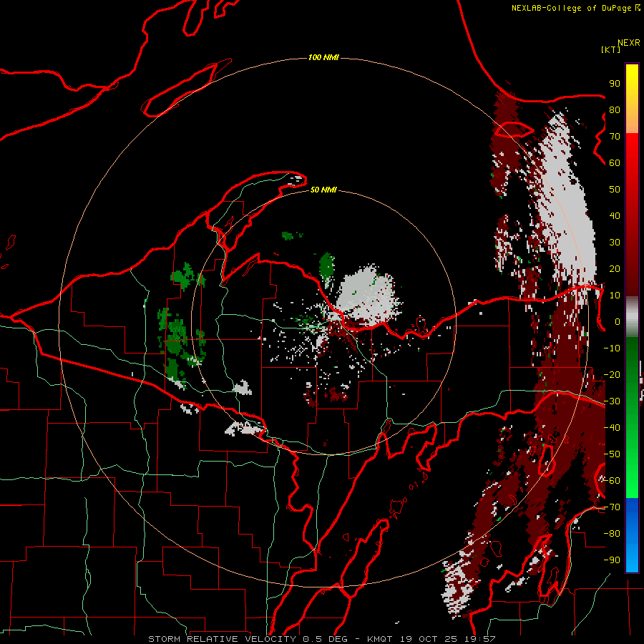
Task: Select the -70 value on velocity scale
Action: [x=612, y=507]
